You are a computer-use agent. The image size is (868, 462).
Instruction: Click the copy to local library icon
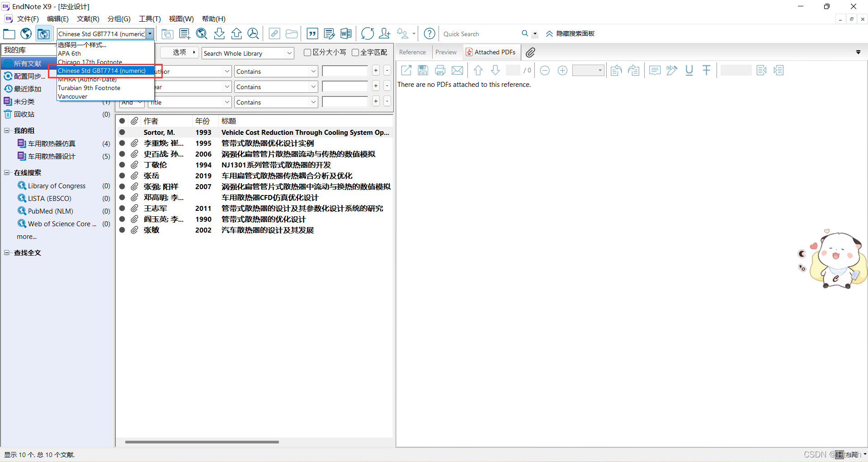click(x=167, y=34)
